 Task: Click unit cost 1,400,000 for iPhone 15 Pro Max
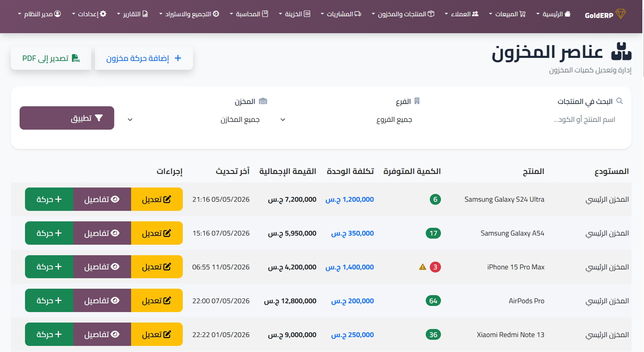tap(349, 267)
